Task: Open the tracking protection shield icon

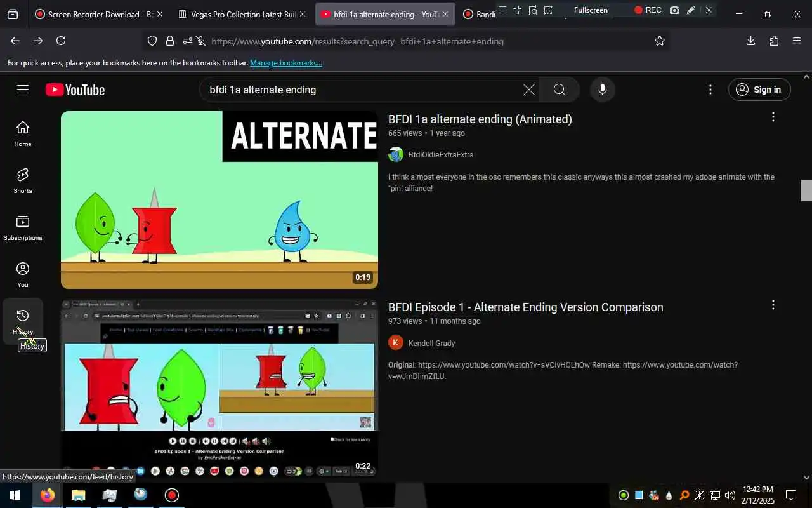Action: click(152, 41)
